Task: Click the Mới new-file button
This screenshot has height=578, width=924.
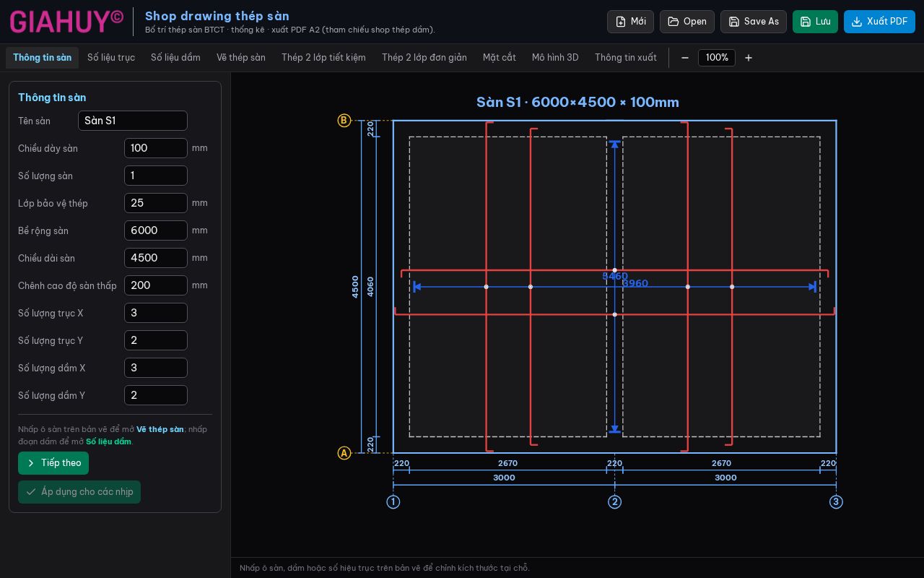Action: (630, 22)
